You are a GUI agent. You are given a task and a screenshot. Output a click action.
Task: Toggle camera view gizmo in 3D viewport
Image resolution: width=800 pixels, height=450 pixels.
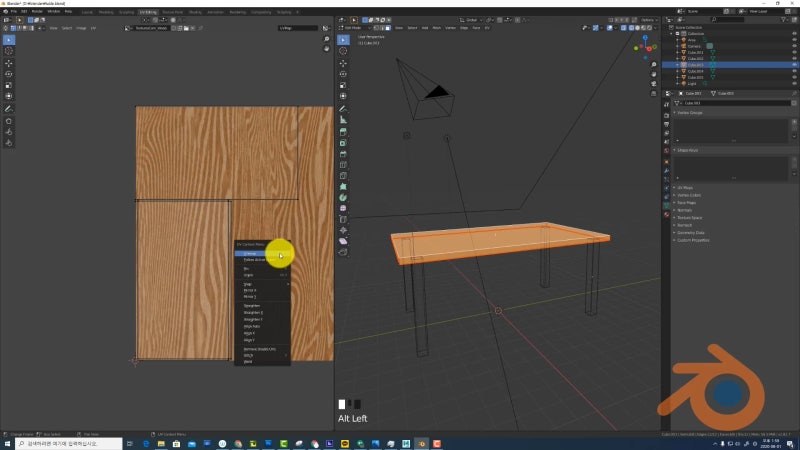pyautogui.click(x=654, y=84)
